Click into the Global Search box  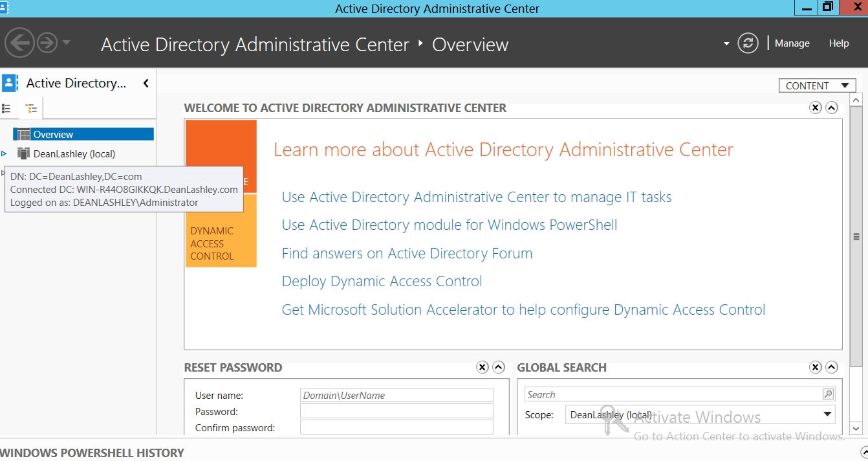[673, 394]
